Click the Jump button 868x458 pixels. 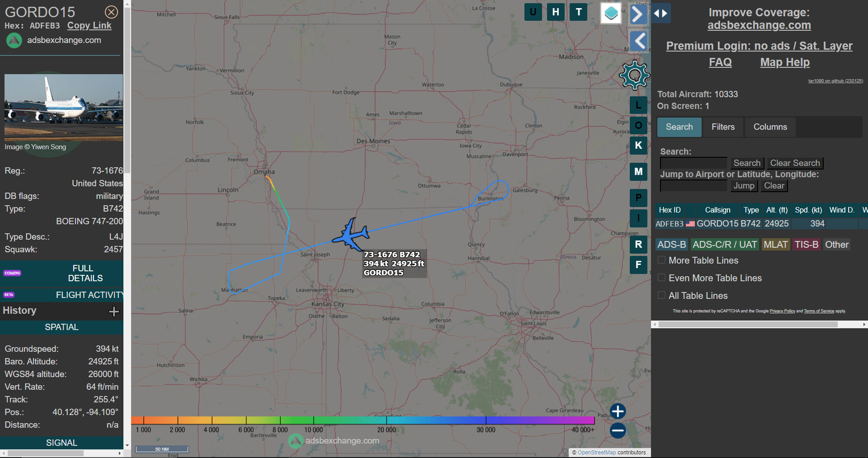(744, 186)
